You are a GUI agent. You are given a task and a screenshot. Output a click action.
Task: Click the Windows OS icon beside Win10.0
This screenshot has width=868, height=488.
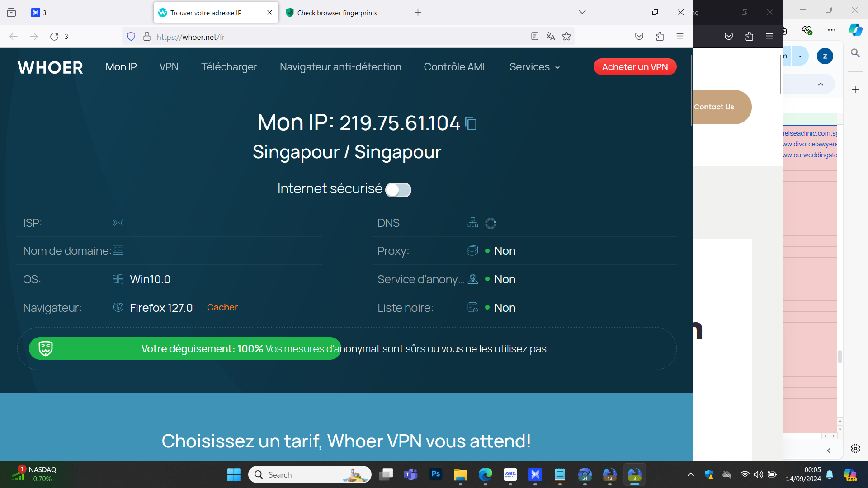coord(118,279)
